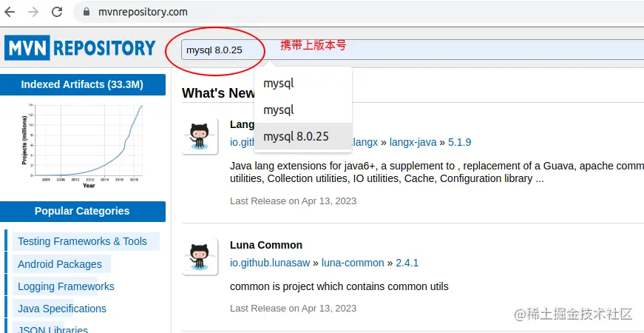
Task: Click Luna Common 'Last Release on Apr 13, 2023' text
Action: 294,309
